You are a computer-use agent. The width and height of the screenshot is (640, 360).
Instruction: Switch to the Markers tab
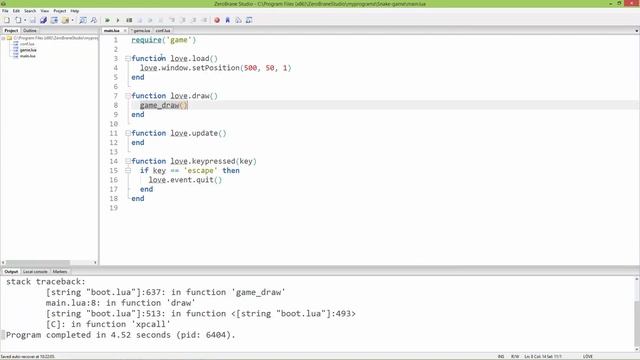[x=60, y=271]
